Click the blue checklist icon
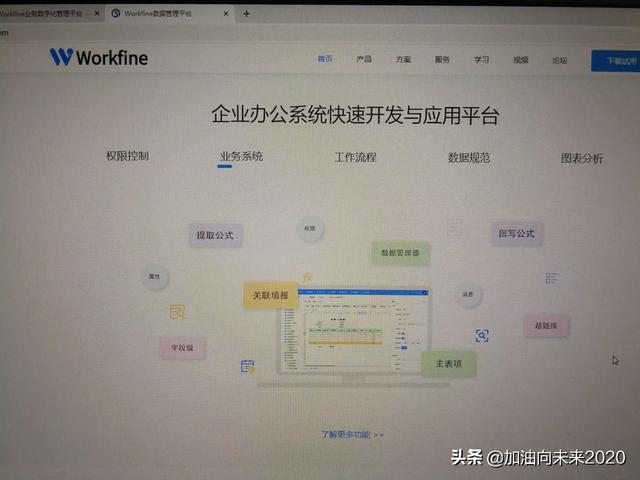The image size is (640, 480). [x=551, y=278]
